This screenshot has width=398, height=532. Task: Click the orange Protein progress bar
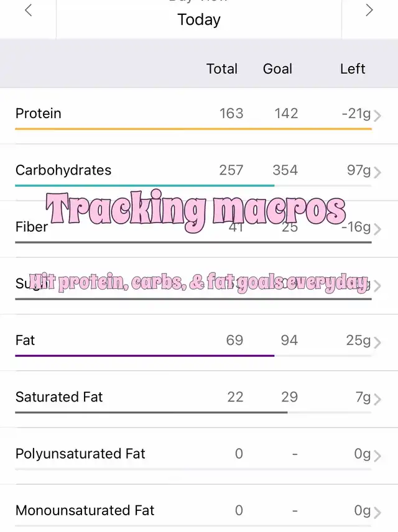(x=193, y=129)
